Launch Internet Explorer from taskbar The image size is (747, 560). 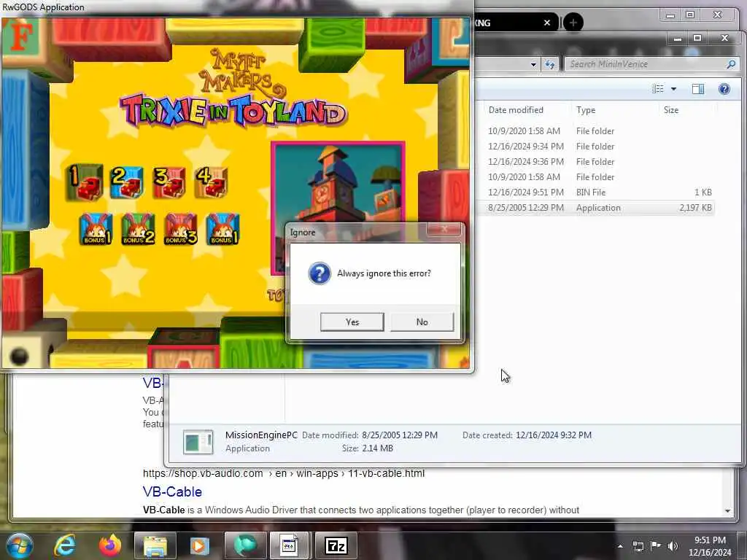point(65,545)
